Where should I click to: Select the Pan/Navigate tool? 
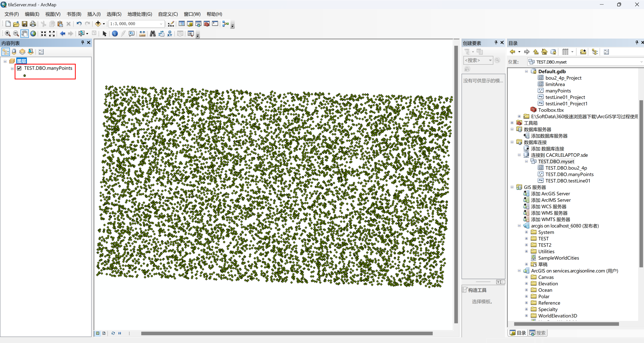(25, 34)
